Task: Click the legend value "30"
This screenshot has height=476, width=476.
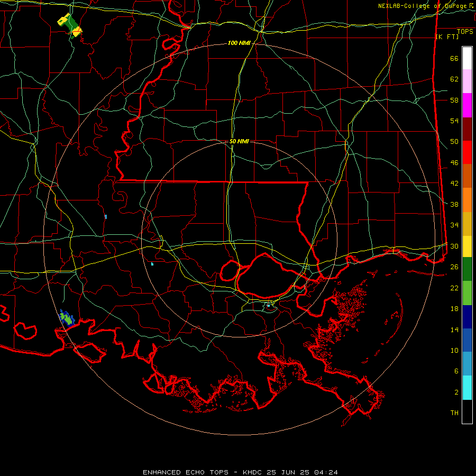Action: [x=454, y=246]
